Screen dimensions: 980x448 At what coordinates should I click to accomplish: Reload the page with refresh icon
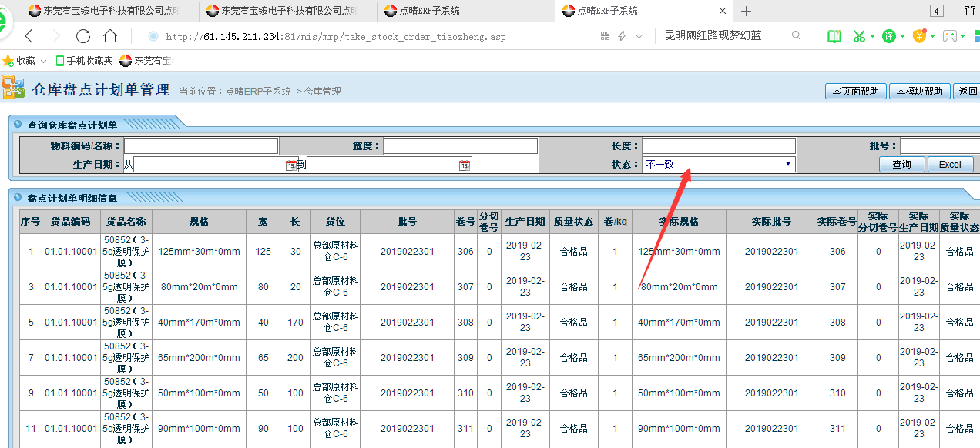83,36
